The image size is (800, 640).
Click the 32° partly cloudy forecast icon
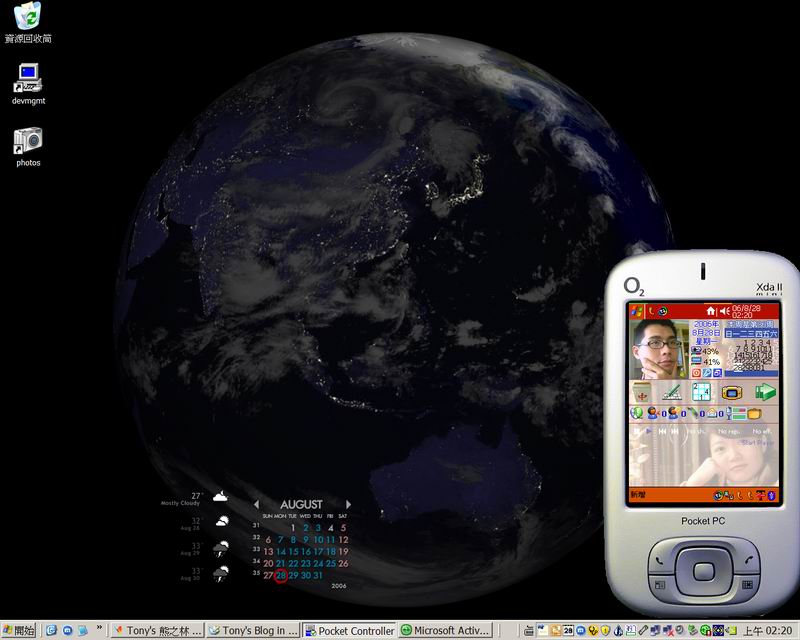click(x=222, y=522)
